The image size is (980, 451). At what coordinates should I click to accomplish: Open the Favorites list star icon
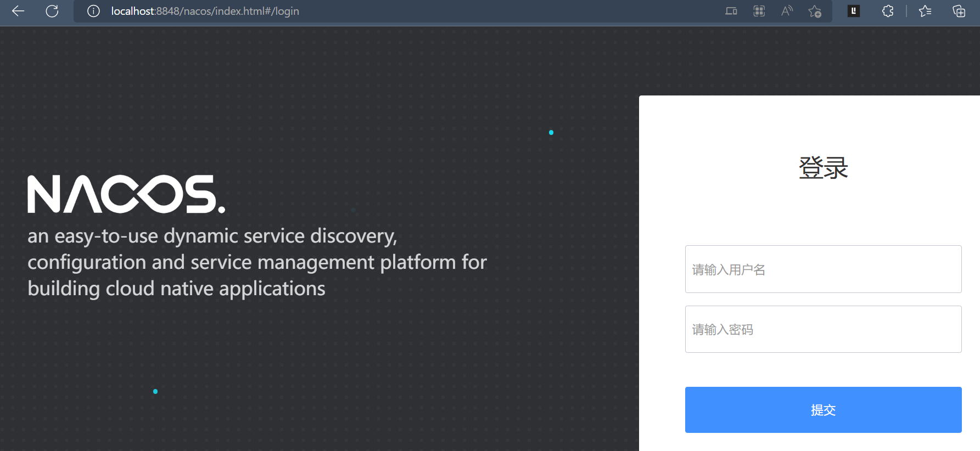(x=925, y=11)
